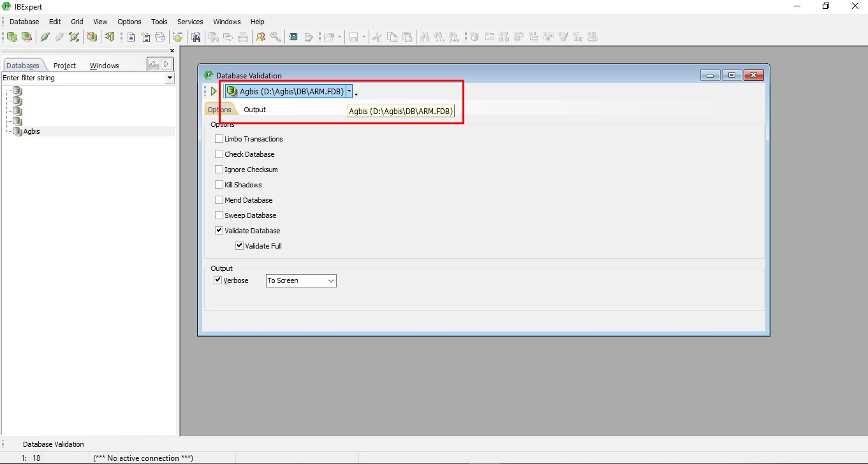Image resolution: width=868 pixels, height=464 pixels.
Task: Switch to the Windows tab in explorer
Action: [105, 66]
